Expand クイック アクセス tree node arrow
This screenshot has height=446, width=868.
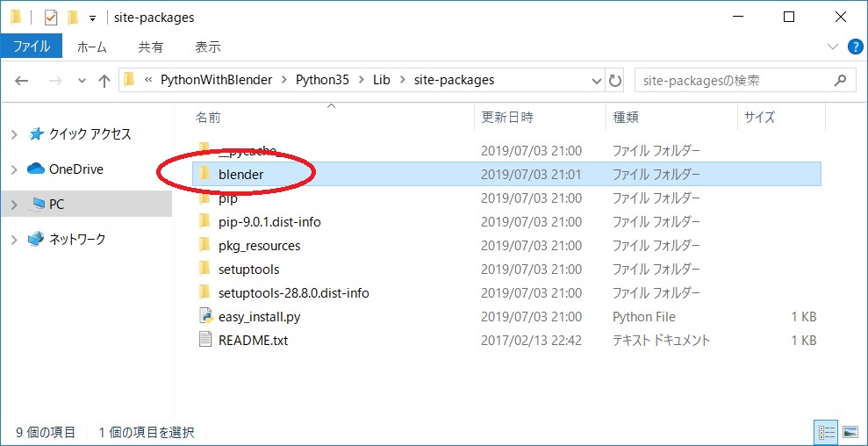click(x=14, y=134)
